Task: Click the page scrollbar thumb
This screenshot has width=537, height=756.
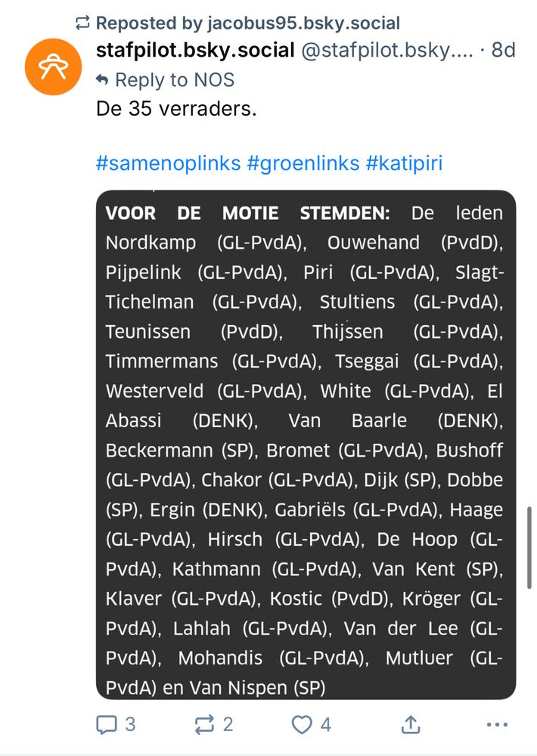Action: point(529,547)
